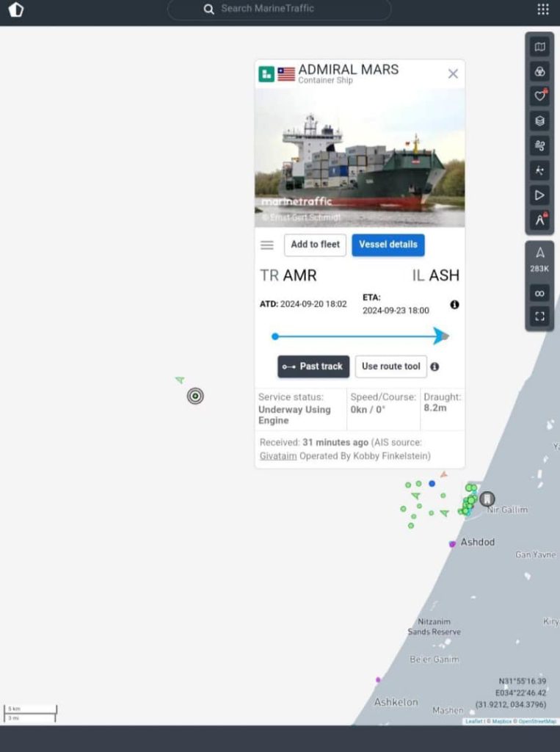Open the map filters icon

pyautogui.click(x=539, y=72)
